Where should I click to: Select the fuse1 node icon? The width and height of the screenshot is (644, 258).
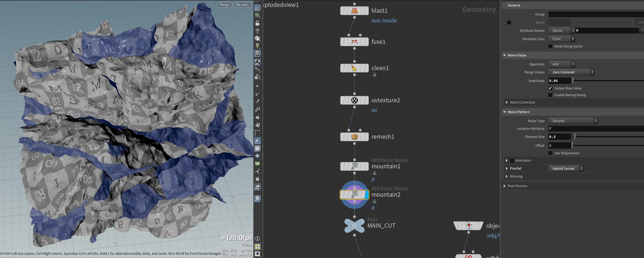click(354, 42)
